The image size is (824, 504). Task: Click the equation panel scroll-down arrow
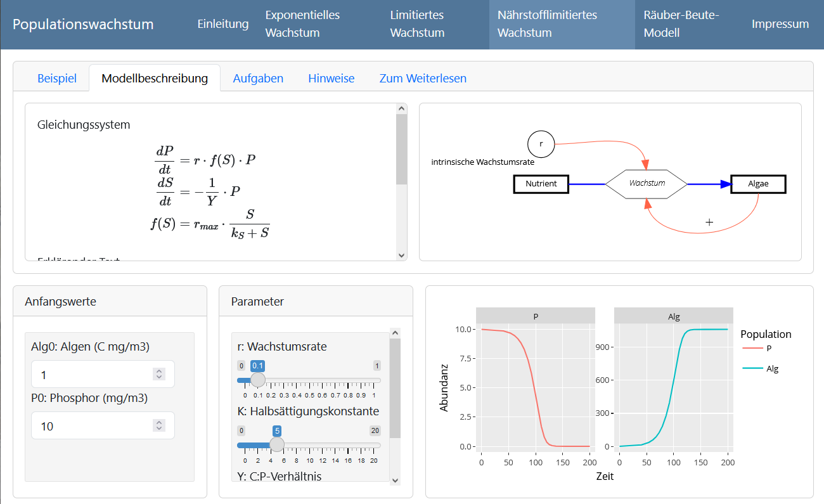coord(401,254)
